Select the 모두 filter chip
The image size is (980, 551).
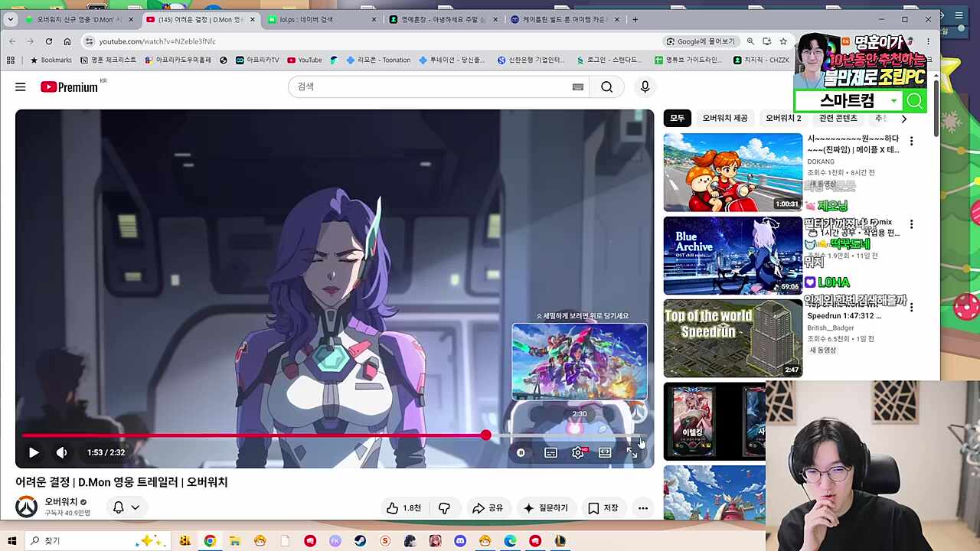click(x=678, y=118)
